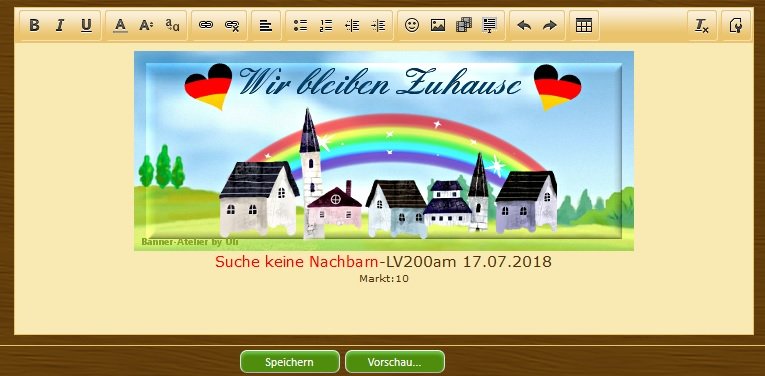Remove link using the unlink icon

coord(232,25)
